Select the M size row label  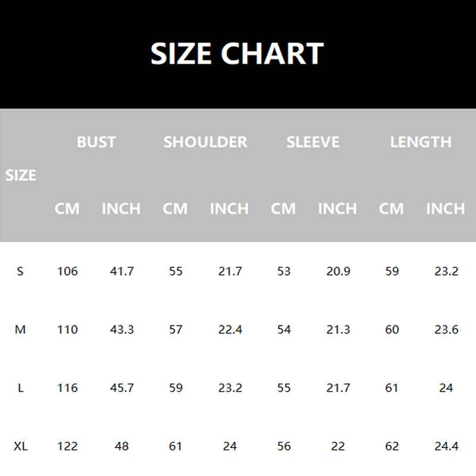click(x=20, y=330)
